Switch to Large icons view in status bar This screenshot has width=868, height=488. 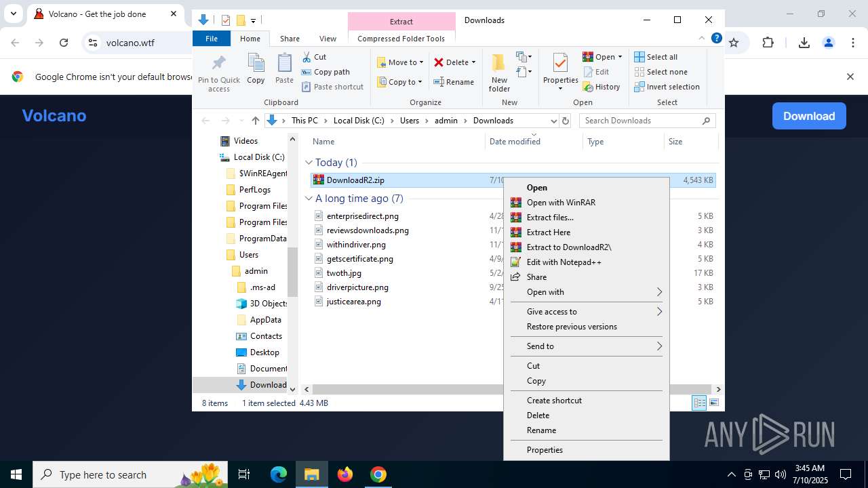tap(714, 403)
